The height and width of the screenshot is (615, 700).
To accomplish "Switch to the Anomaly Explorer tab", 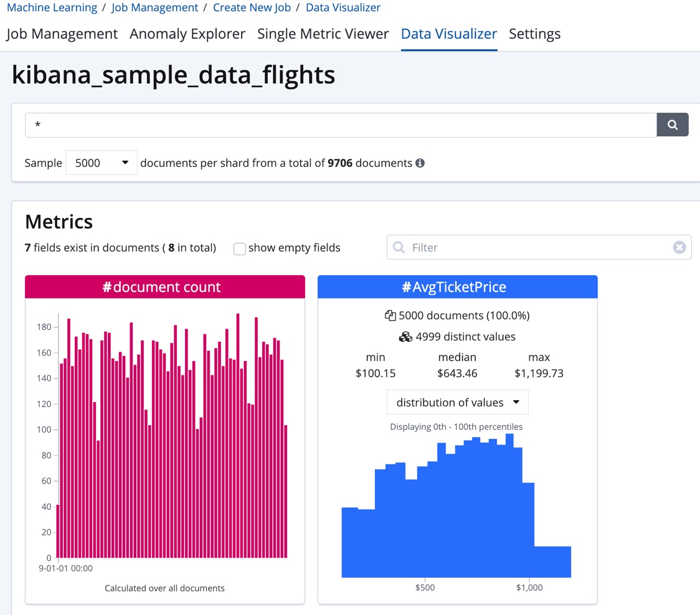I will coord(187,34).
